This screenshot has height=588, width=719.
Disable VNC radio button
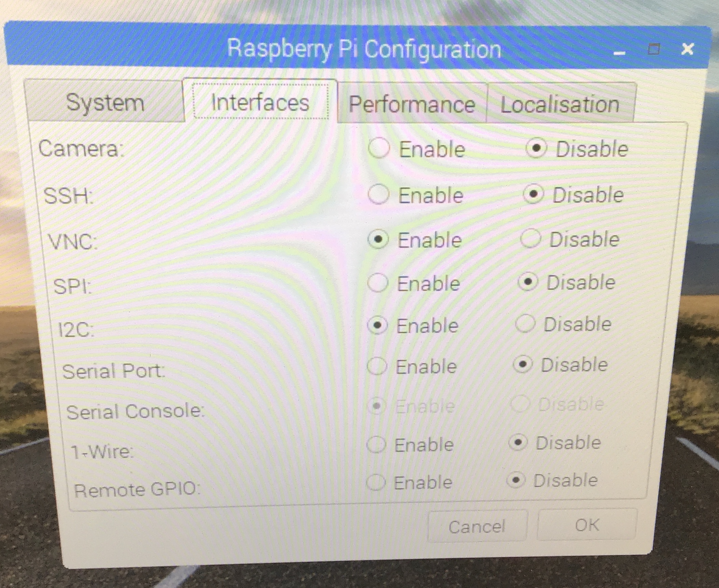531,239
